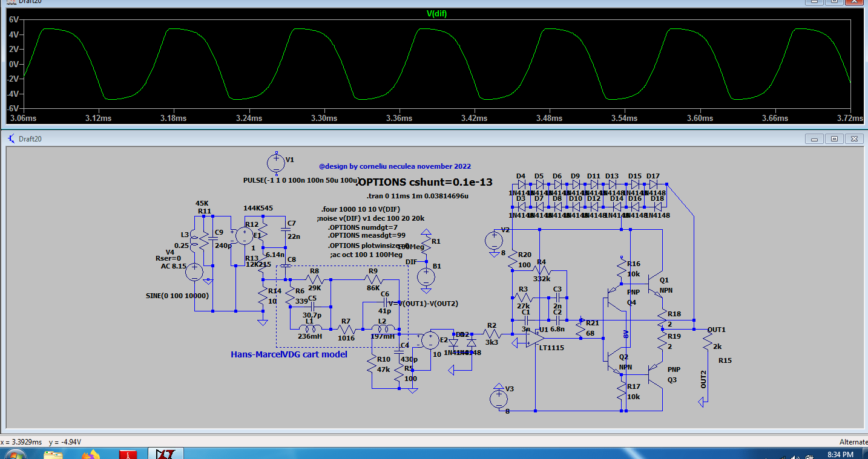This screenshot has width=868, height=459.
Task: Click the V2 supply voltage source
Action: click(493, 241)
